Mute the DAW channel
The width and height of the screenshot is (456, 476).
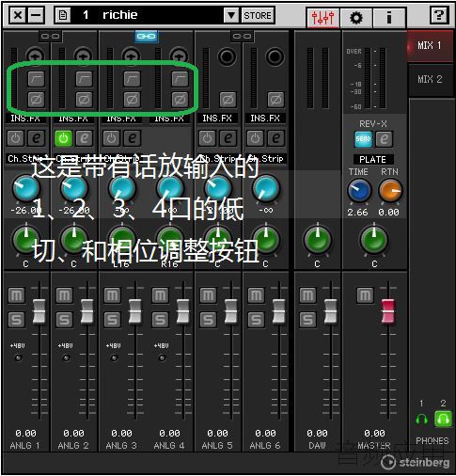[307, 295]
